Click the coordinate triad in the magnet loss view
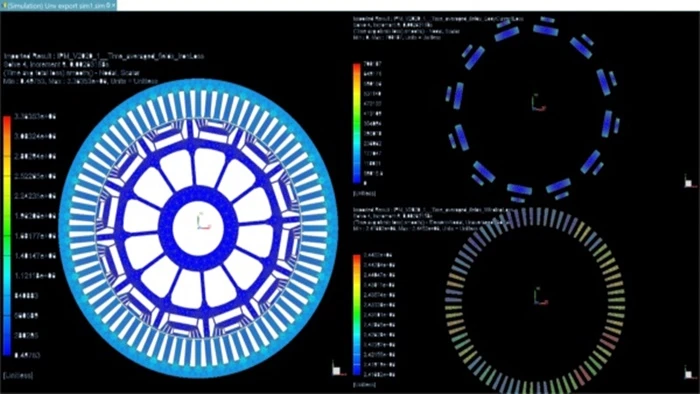Image resolution: width=700 pixels, height=394 pixels. tap(538, 103)
